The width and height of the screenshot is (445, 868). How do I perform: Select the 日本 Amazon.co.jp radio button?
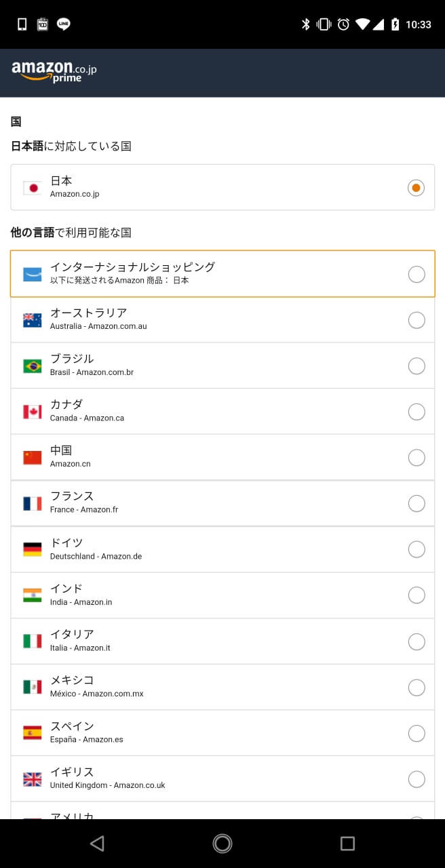(x=417, y=188)
